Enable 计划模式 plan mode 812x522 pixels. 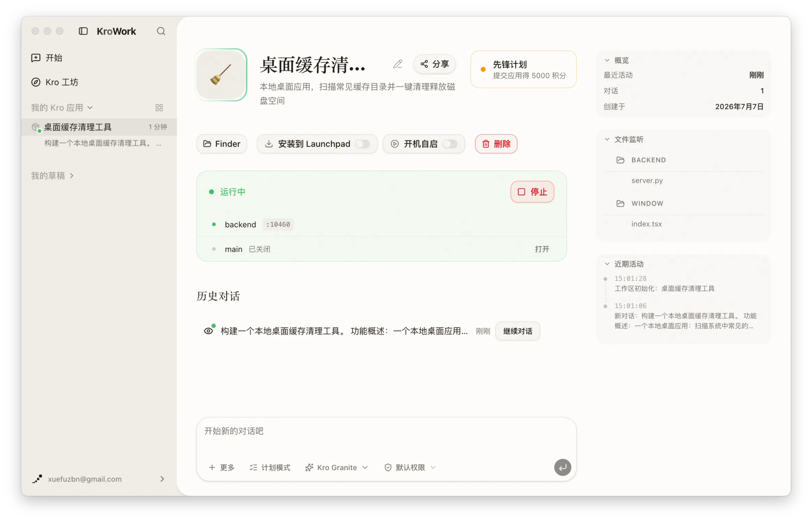(x=270, y=467)
